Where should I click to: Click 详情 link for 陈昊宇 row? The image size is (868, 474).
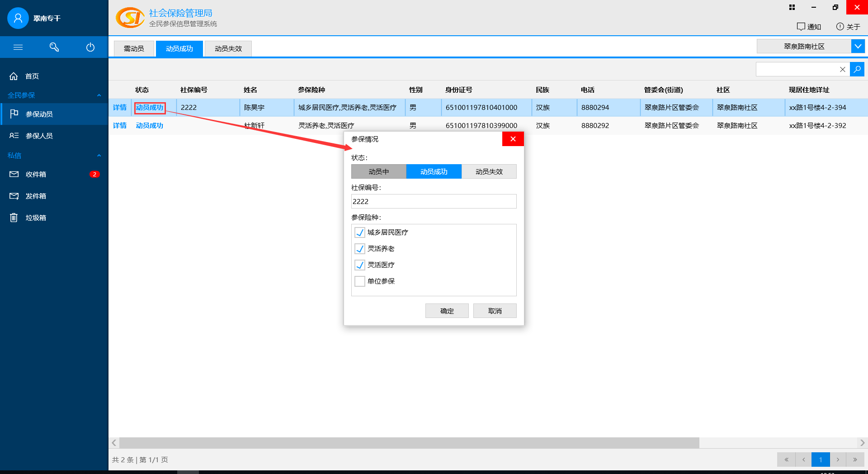click(x=120, y=107)
